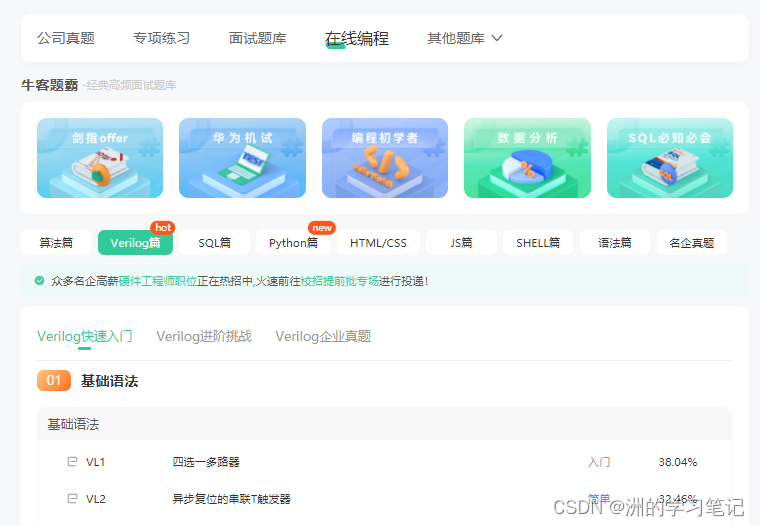Click the 基础语法 group header

click(x=385, y=424)
